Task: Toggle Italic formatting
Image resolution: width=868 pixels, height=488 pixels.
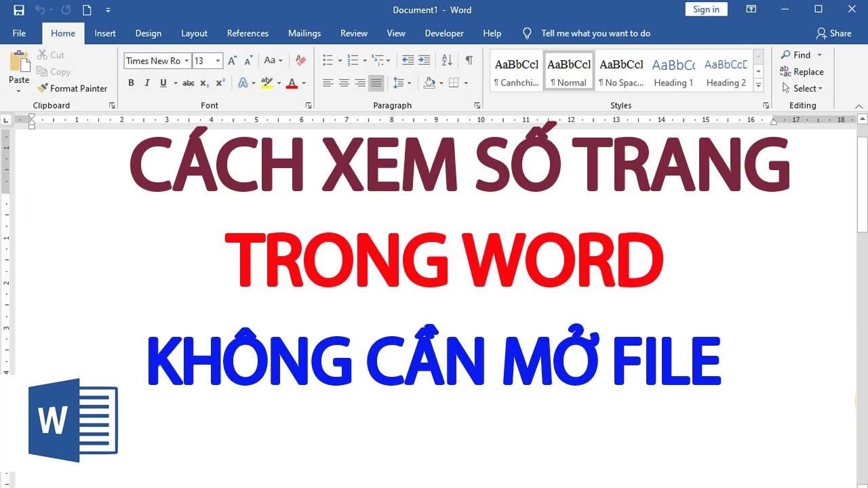Action: pyautogui.click(x=147, y=83)
